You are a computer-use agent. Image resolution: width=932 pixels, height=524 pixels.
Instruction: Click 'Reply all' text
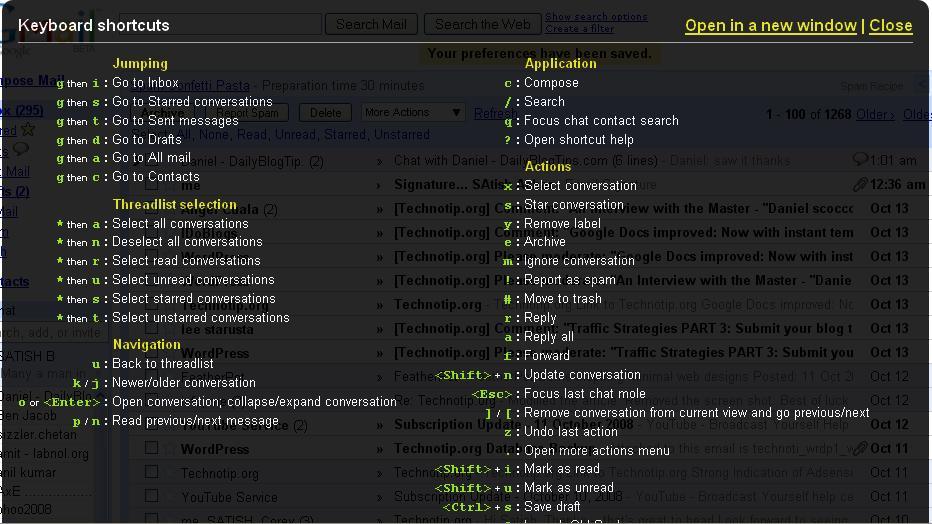point(549,337)
